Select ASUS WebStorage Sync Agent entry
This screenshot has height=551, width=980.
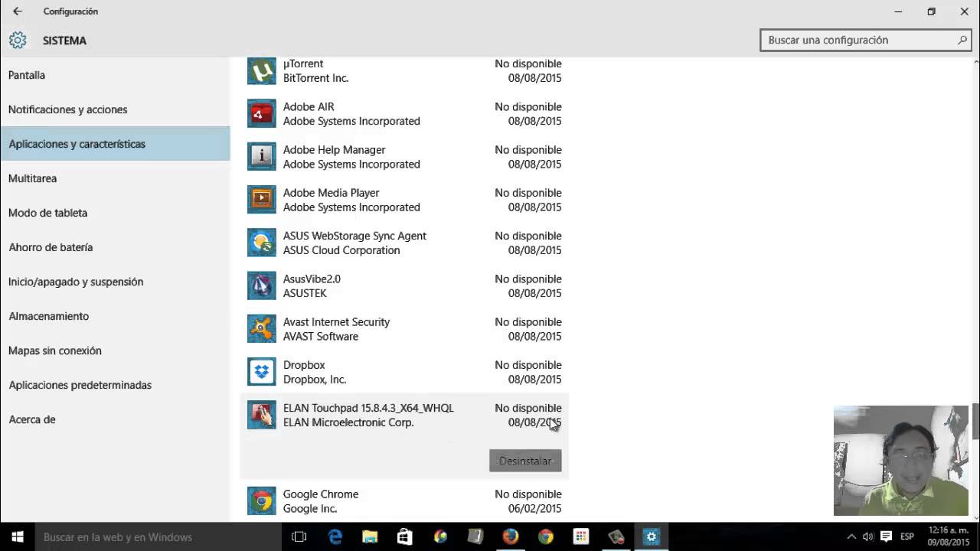(404, 243)
